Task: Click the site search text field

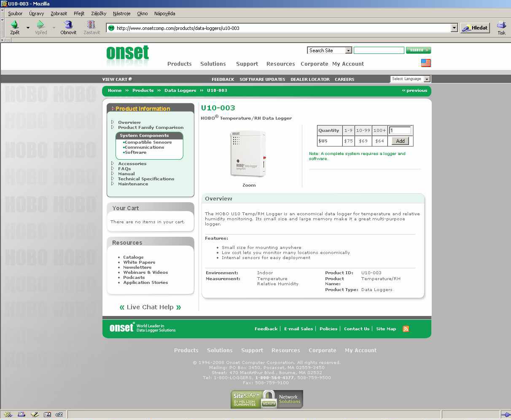Action: coord(379,51)
